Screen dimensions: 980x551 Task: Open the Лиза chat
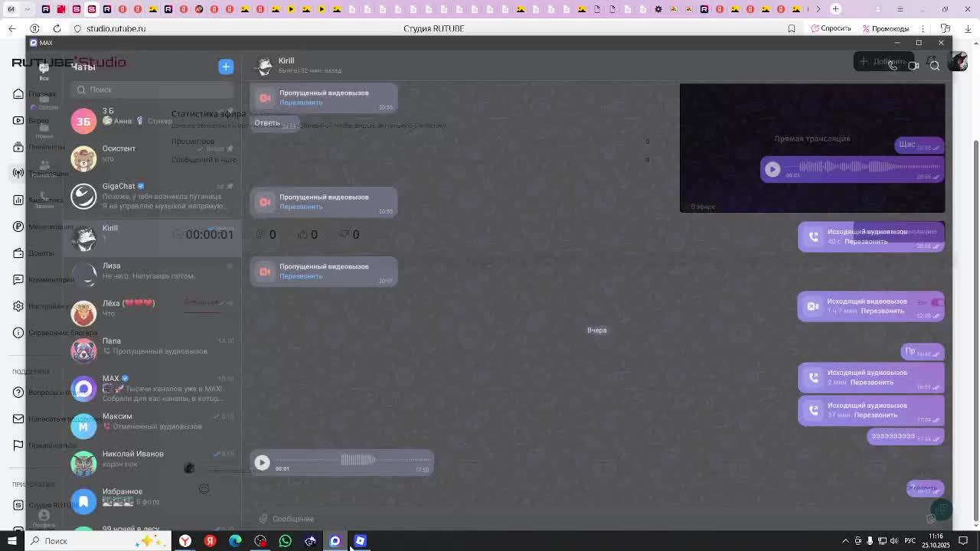(x=152, y=275)
